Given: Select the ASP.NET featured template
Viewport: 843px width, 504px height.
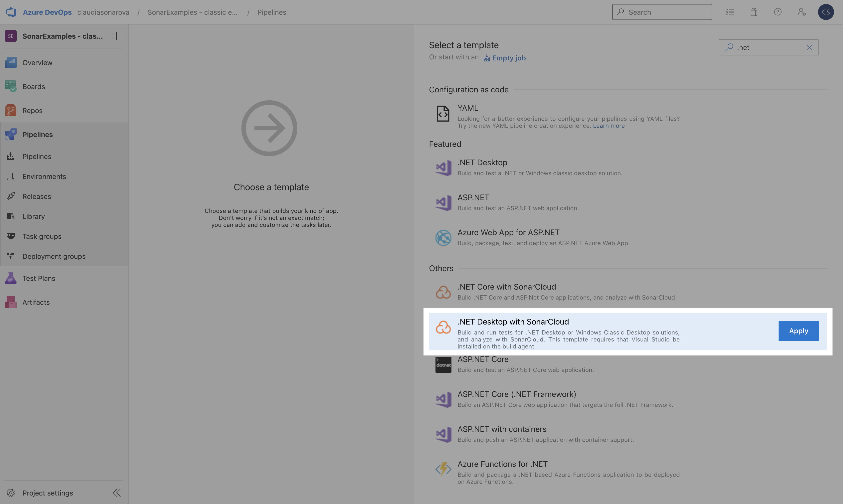Looking at the screenshot, I should pos(628,203).
